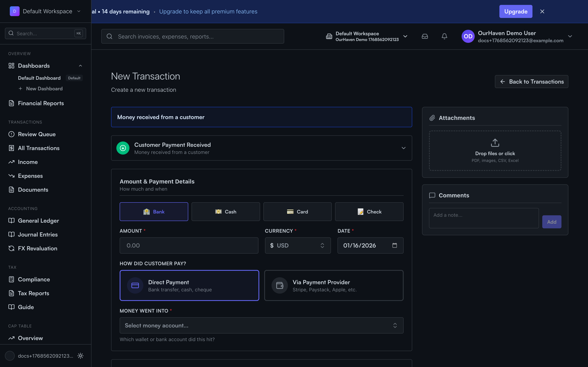Open the inbox tray icon in the header
This screenshot has width=588, height=367.
click(x=425, y=36)
